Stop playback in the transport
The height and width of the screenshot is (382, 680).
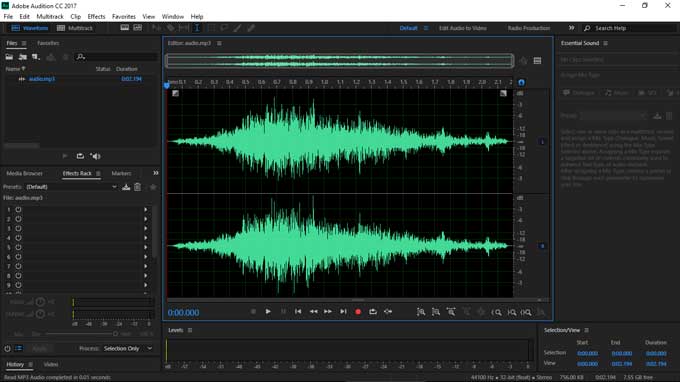pos(253,311)
